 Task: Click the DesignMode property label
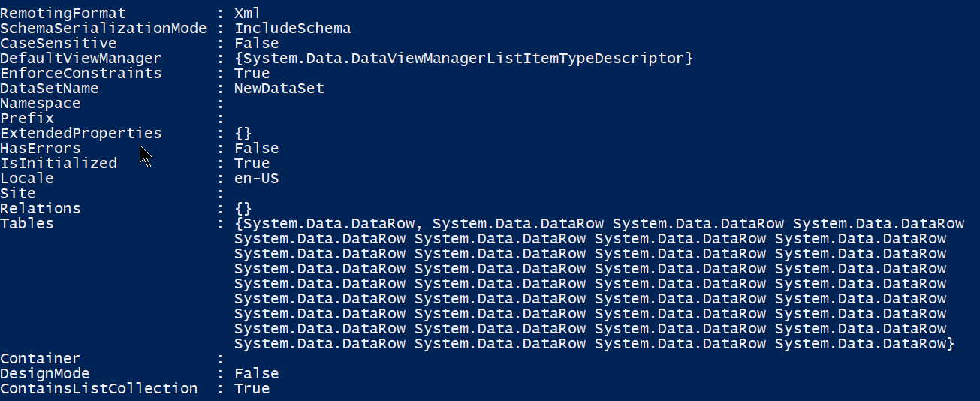click(45, 374)
